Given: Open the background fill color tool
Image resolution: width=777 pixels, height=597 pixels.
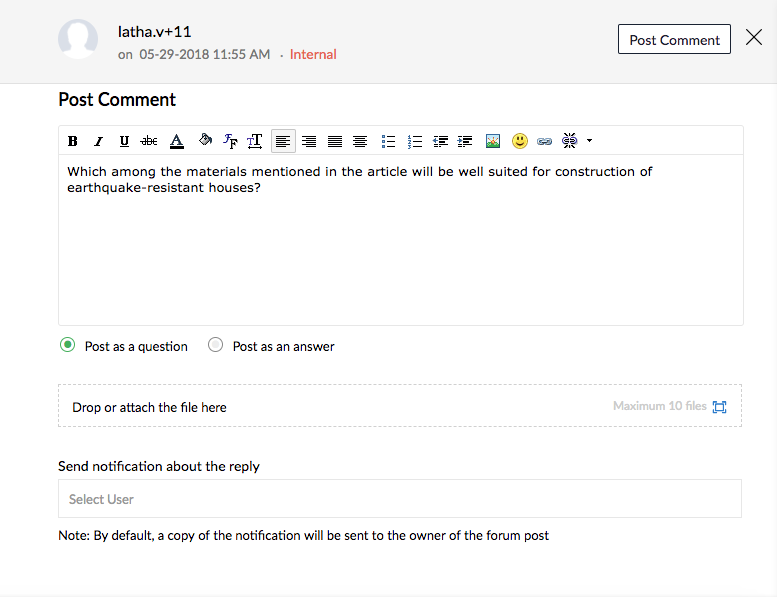Looking at the screenshot, I should (205, 140).
